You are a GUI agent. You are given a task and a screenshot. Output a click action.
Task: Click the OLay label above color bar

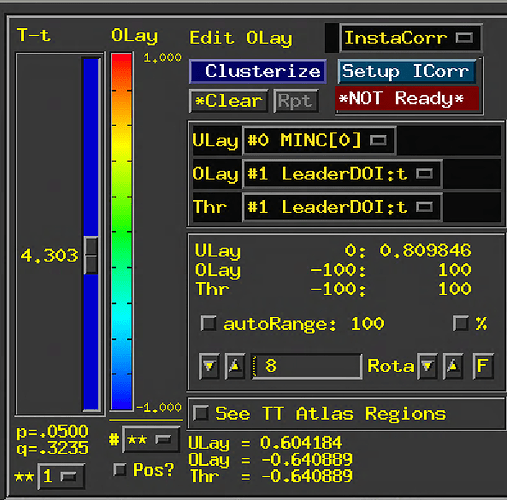[x=134, y=36]
